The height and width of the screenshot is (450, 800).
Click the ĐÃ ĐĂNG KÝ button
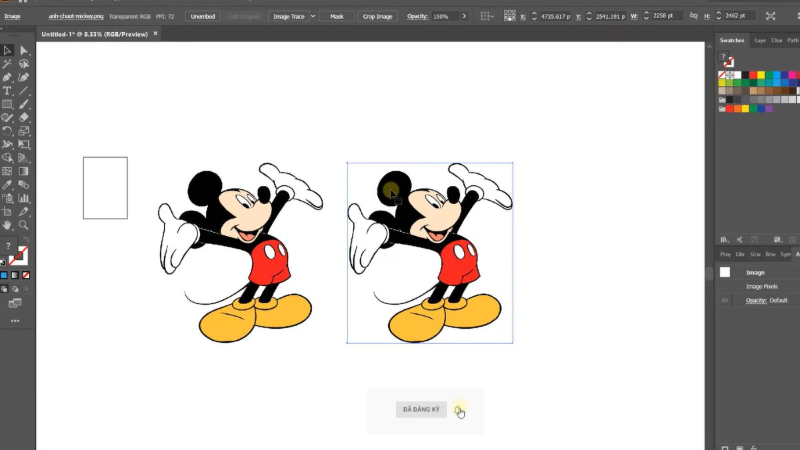click(x=421, y=409)
